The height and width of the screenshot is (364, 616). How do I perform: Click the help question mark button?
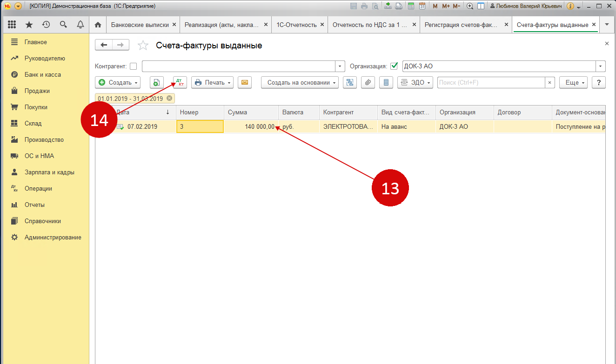pyautogui.click(x=599, y=82)
